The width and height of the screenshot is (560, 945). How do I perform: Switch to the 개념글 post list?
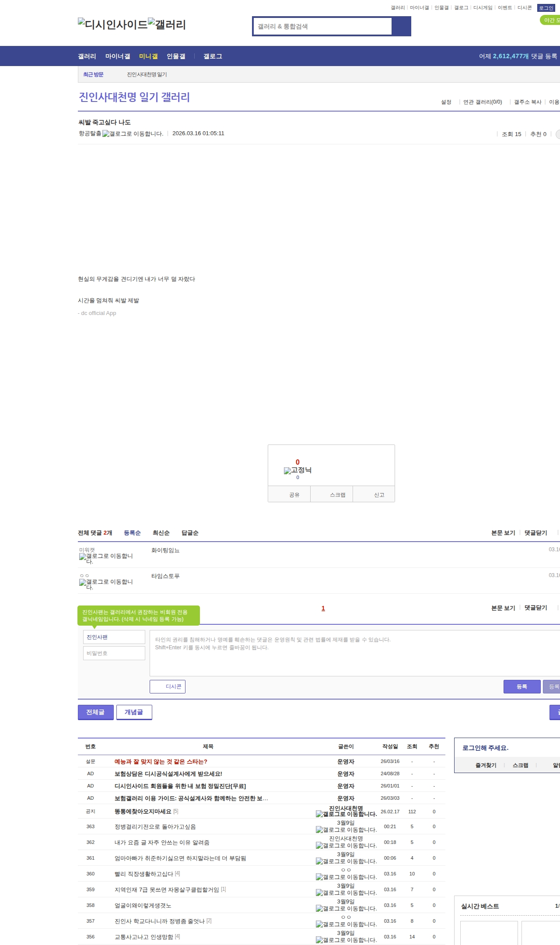pyautogui.click(x=134, y=712)
